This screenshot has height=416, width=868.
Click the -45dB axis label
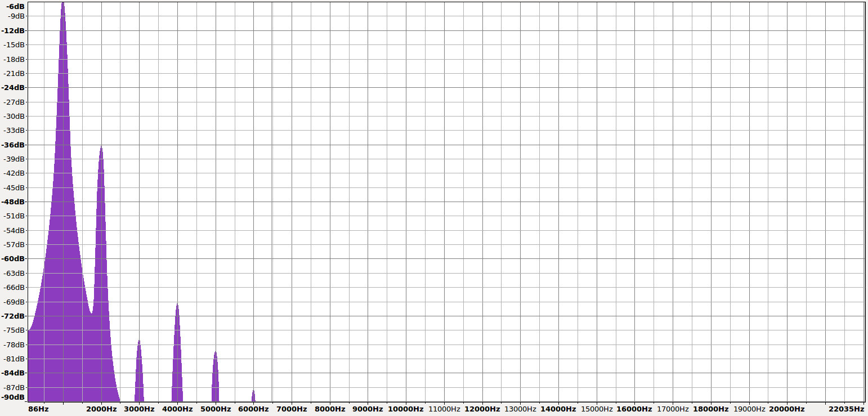click(14, 187)
